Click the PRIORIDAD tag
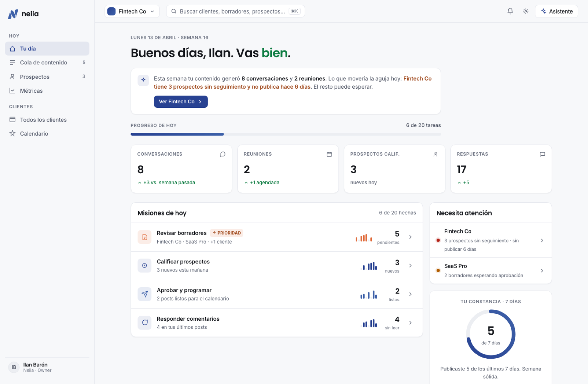588x384 pixels. pos(227,233)
